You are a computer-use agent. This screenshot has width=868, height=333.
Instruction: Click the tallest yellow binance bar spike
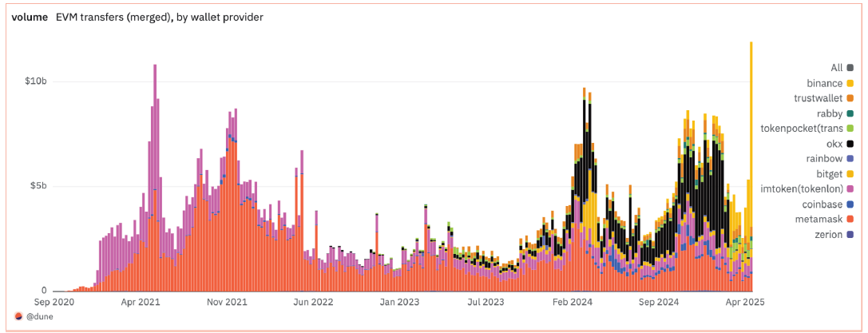(x=751, y=133)
